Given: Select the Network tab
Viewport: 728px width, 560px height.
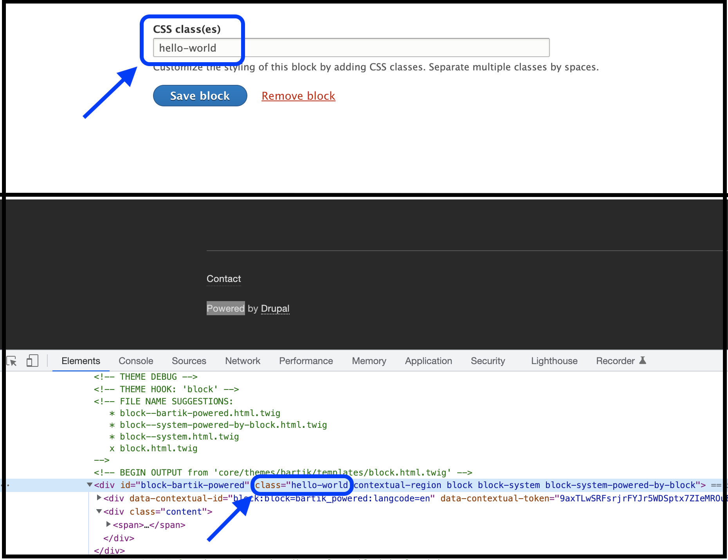Looking at the screenshot, I should [x=242, y=361].
